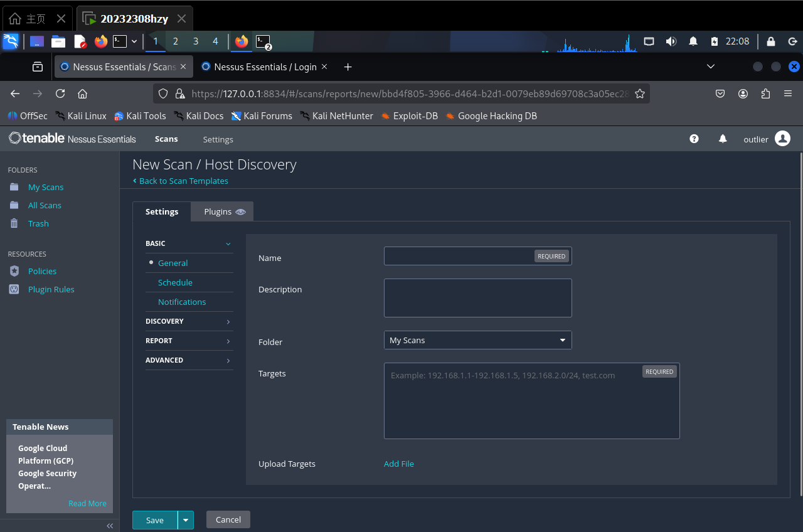
Task: Open the Nessus help question mark icon
Action: coord(694,139)
